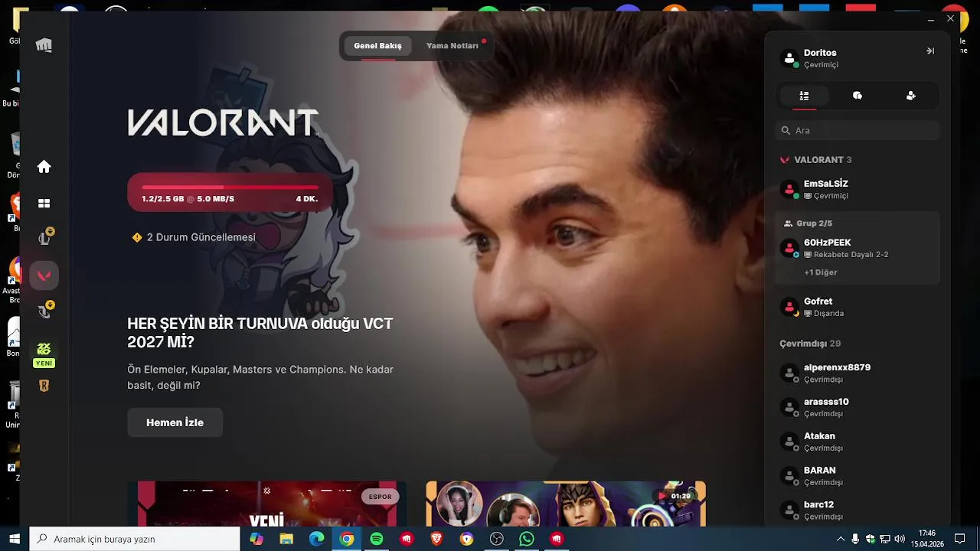Click Gofret's avatar icon
The height and width of the screenshot is (551, 980).
[x=789, y=307]
